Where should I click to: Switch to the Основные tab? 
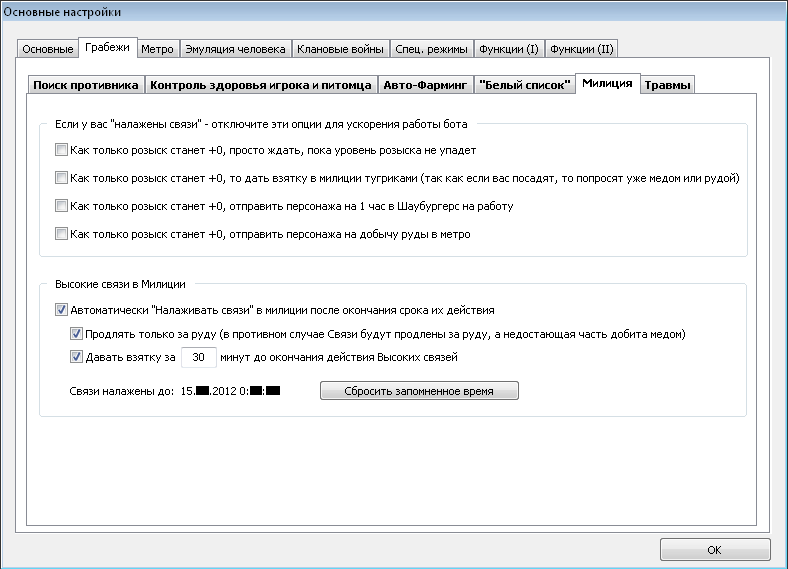48,49
